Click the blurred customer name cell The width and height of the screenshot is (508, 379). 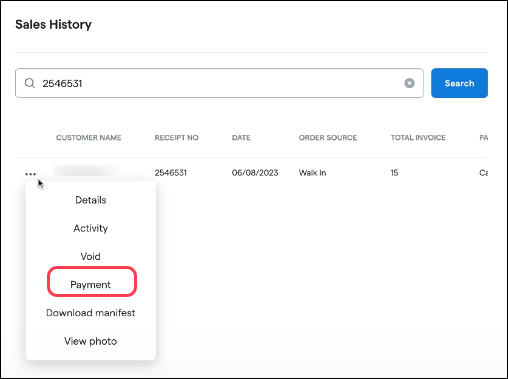[x=87, y=170]
